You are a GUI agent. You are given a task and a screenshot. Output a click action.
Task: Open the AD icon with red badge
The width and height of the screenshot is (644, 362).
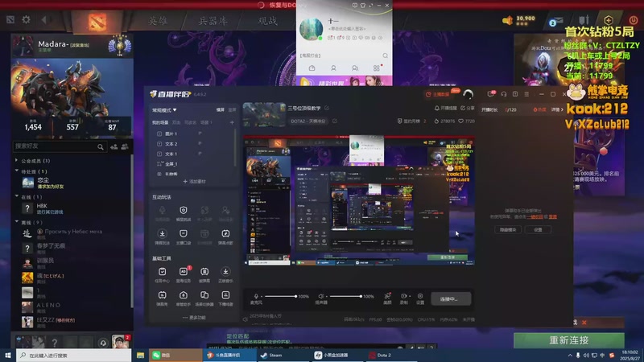184,274
